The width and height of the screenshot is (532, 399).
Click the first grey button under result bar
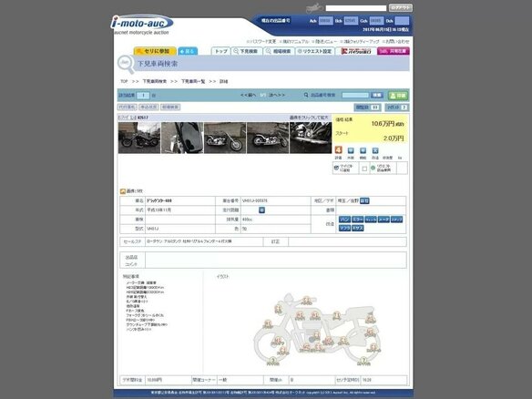[x=128, y=107]
